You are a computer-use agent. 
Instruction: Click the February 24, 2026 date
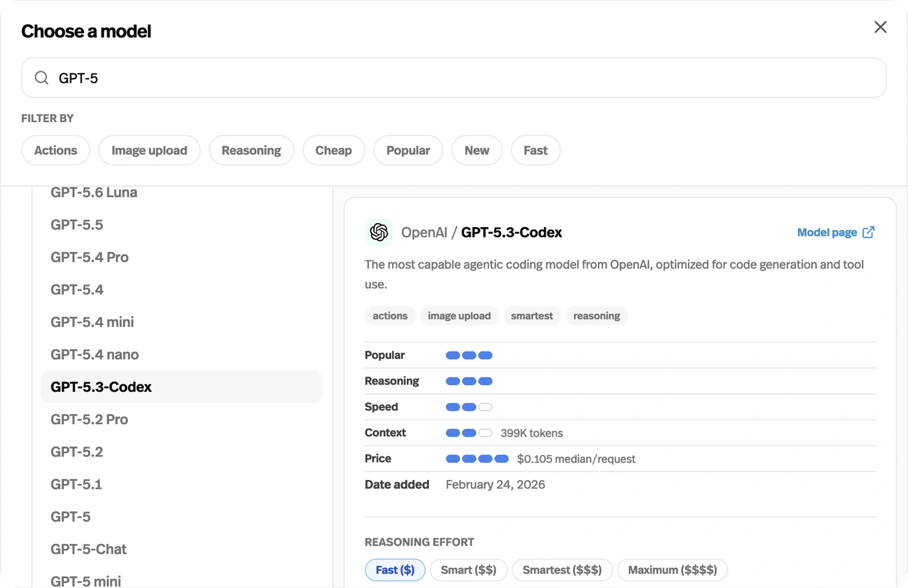tap(495, 484)
